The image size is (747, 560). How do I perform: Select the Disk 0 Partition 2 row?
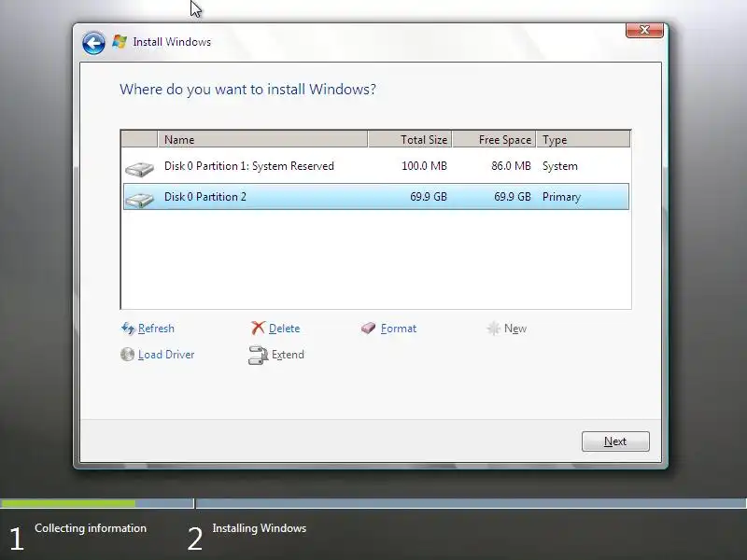pyautogui.click(x=376, y=197)
